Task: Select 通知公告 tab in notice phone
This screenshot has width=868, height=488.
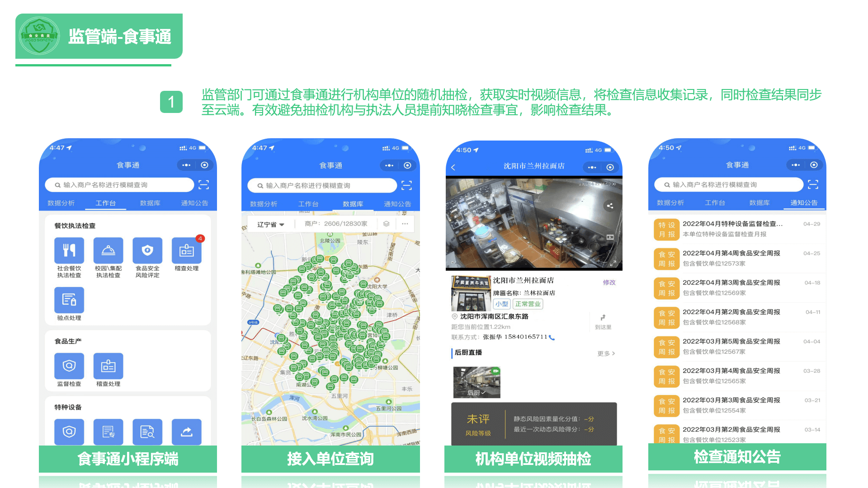Action: (804, 203)
